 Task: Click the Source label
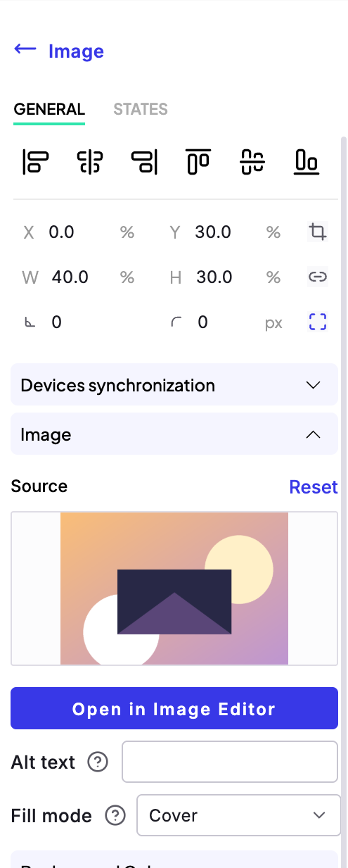(39, 486)
